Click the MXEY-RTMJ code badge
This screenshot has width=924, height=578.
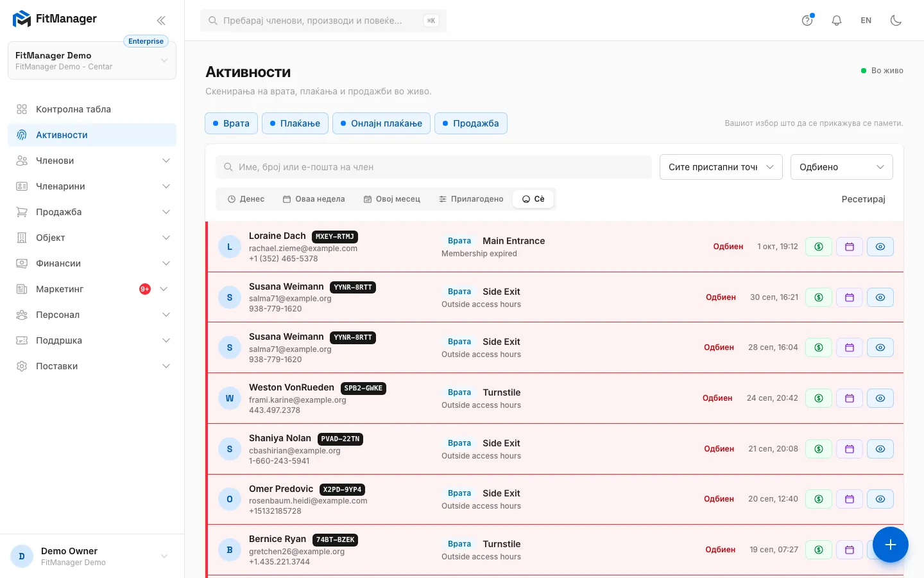coord(335,236)
